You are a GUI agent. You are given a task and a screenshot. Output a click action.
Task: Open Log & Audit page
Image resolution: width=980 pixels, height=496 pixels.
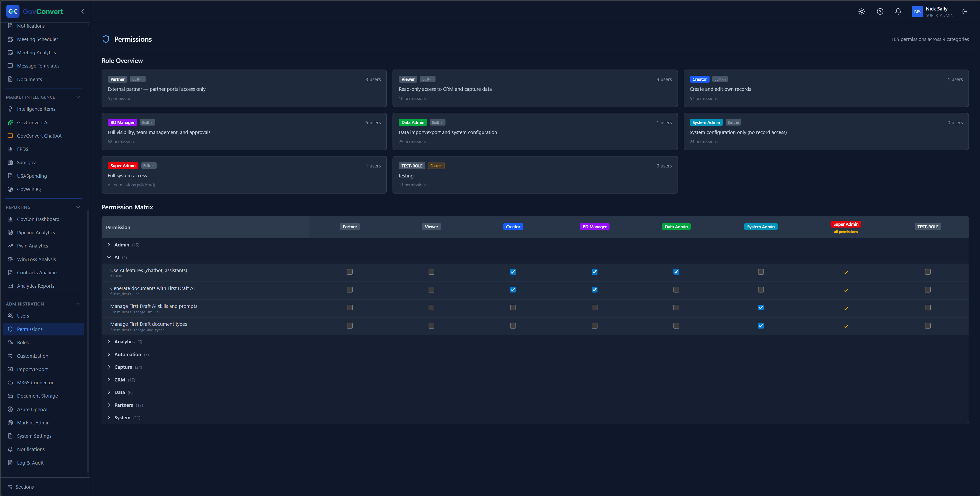(43, 463)
